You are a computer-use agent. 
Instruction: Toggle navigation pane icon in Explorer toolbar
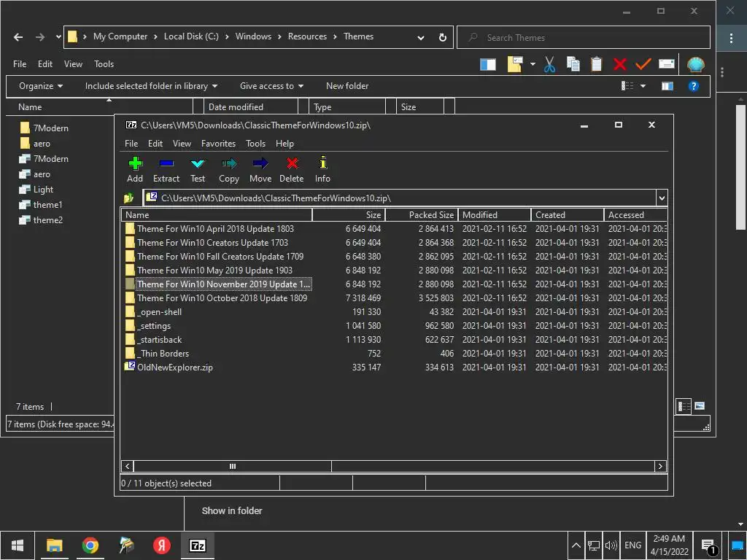coord(488,64)
